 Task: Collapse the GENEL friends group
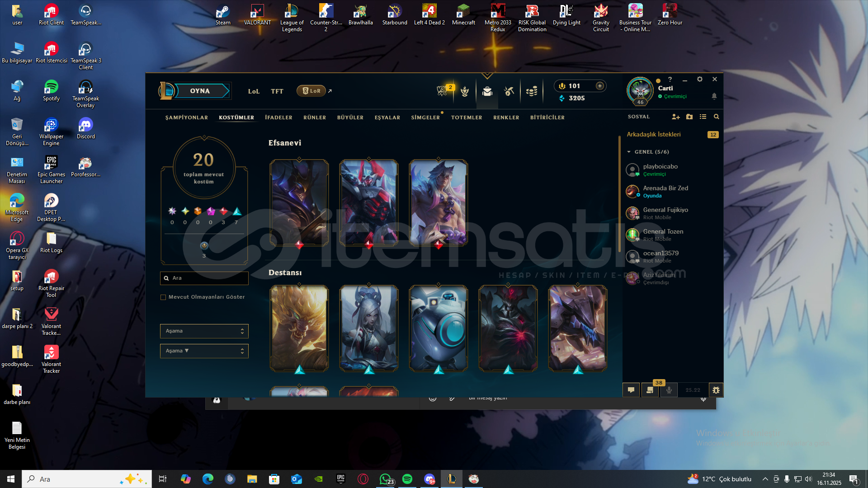(x=629, y=152)
